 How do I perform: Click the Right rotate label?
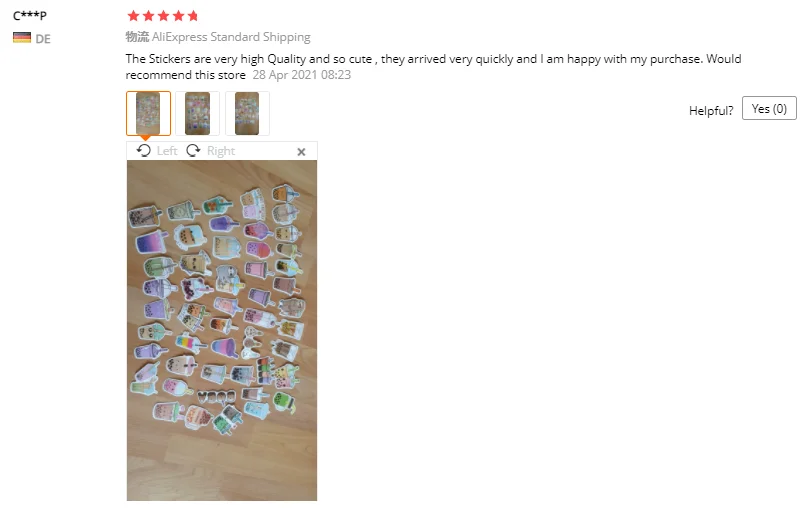tap(221, 151)
